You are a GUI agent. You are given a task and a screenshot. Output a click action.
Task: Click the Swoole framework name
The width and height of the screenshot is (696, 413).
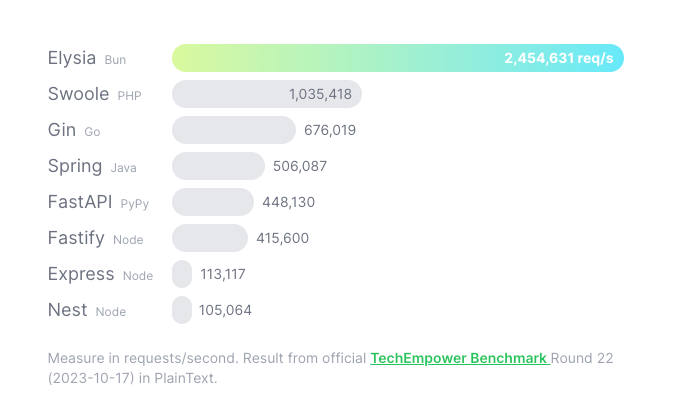78,94
